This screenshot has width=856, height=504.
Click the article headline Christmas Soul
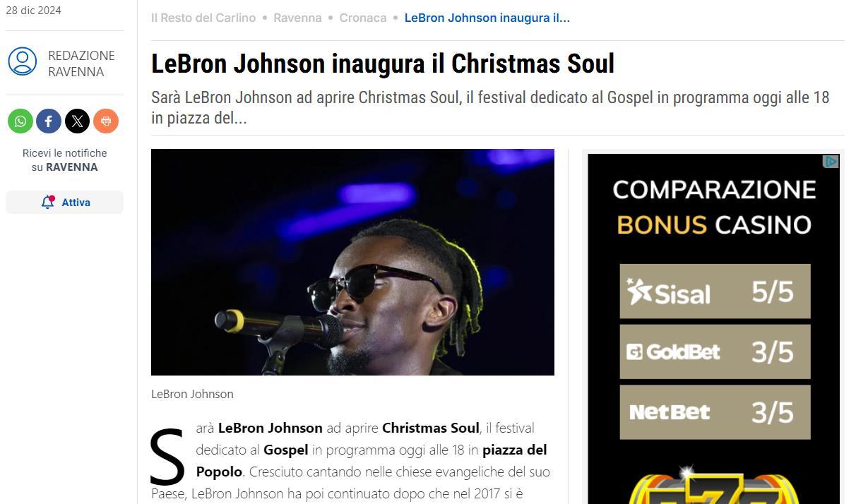coord(383,64)
